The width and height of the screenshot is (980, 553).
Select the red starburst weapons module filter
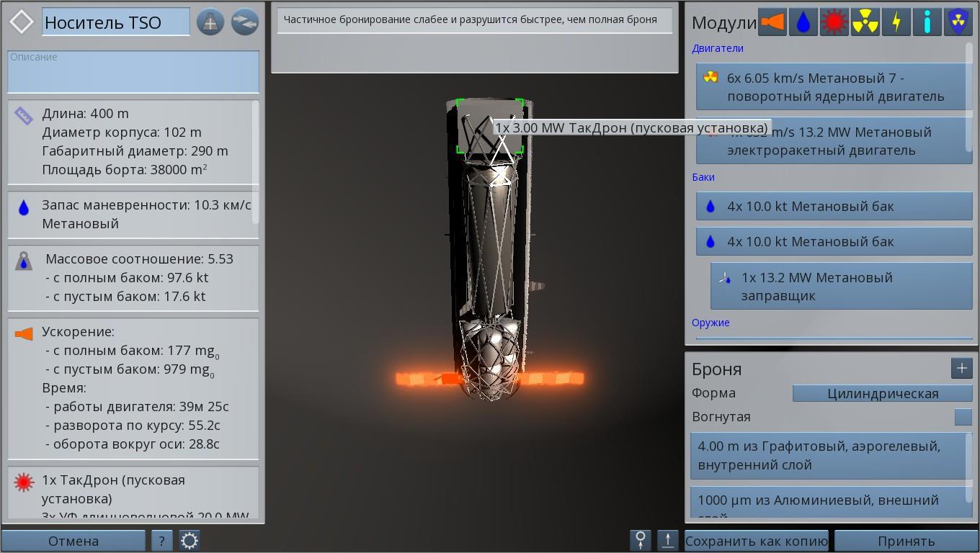(x=834, y=22)
